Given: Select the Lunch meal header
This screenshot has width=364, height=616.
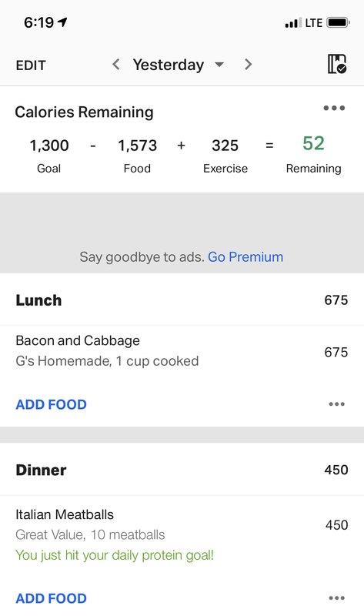Looking at the screenshot, I should [x=182, y=300].
